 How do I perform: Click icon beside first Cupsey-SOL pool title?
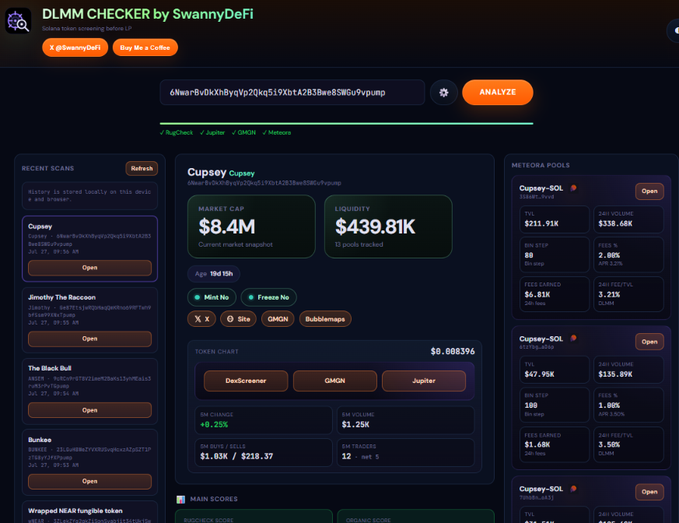click(573, 188)
